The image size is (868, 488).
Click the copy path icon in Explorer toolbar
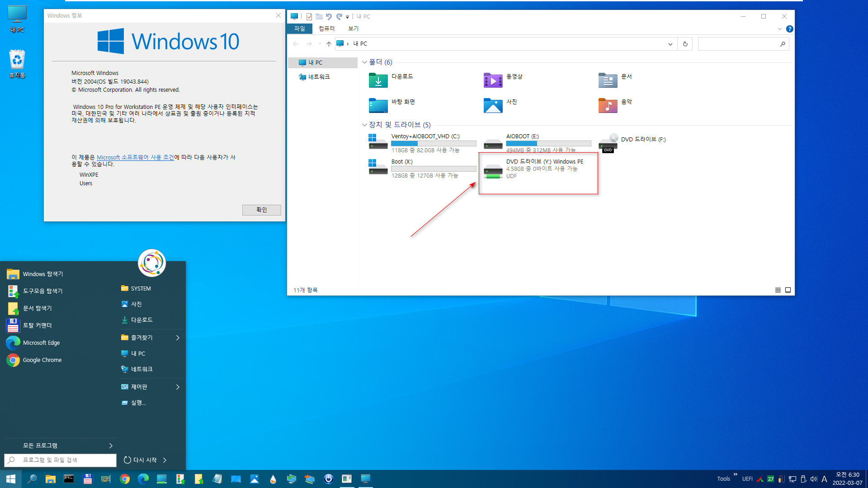tap(308, 16)
